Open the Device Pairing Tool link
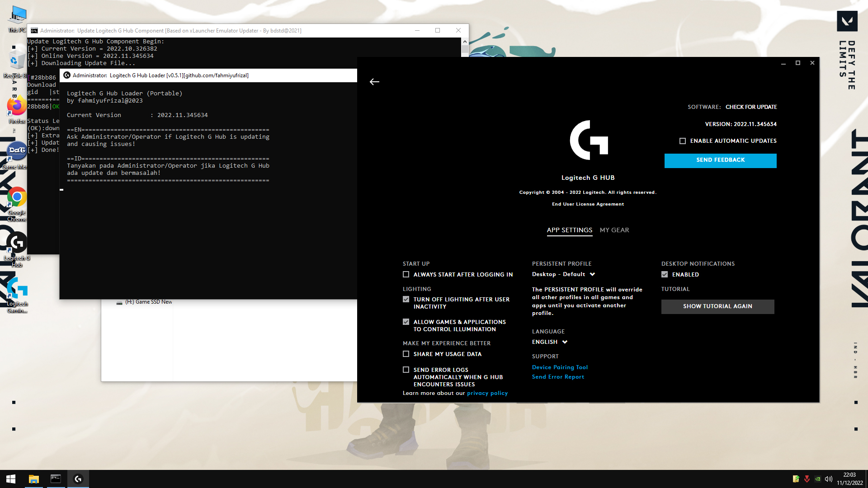Viewport: 868px width, 488px height. click(560, 367)
